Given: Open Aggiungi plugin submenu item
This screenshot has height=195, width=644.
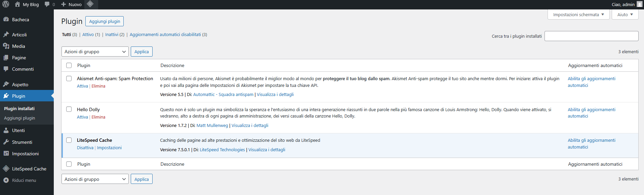Looking at the screenshot, I should (x=19, y=118).
